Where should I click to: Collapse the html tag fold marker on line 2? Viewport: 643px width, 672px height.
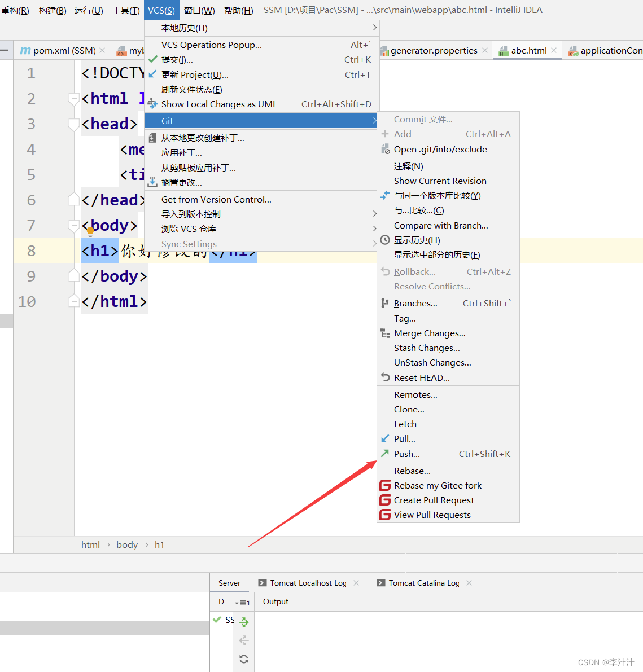(x=74, y=99)
